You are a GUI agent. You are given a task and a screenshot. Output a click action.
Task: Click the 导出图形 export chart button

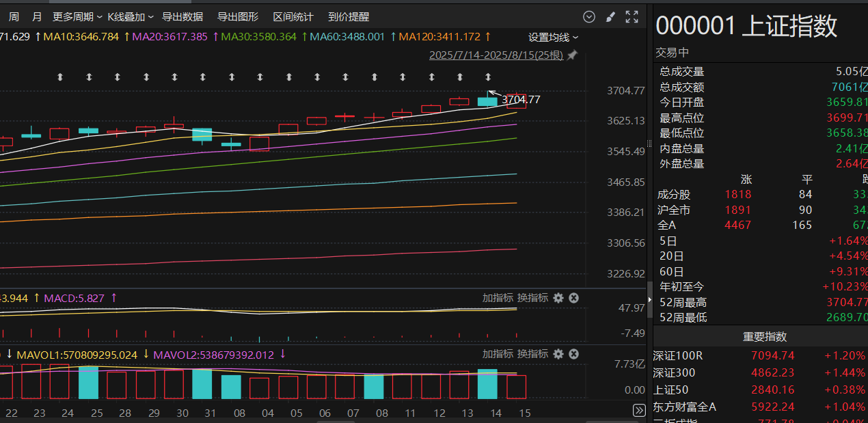238,17
